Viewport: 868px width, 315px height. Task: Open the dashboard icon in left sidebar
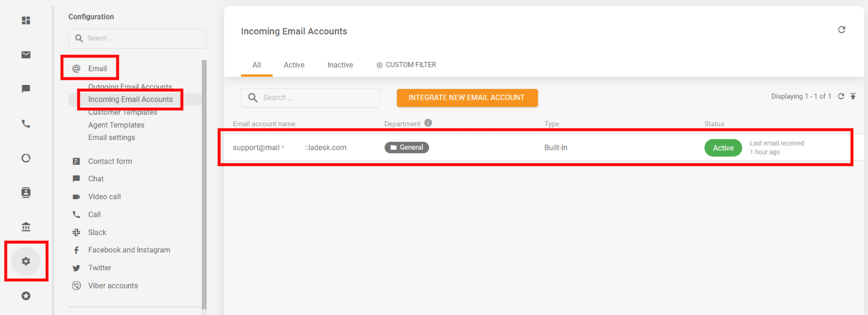point(26,21)
